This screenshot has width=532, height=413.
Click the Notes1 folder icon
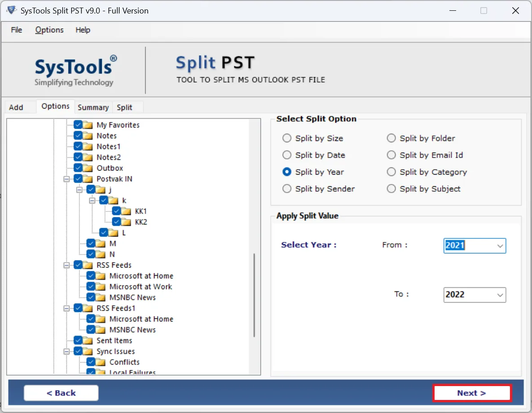88,147
